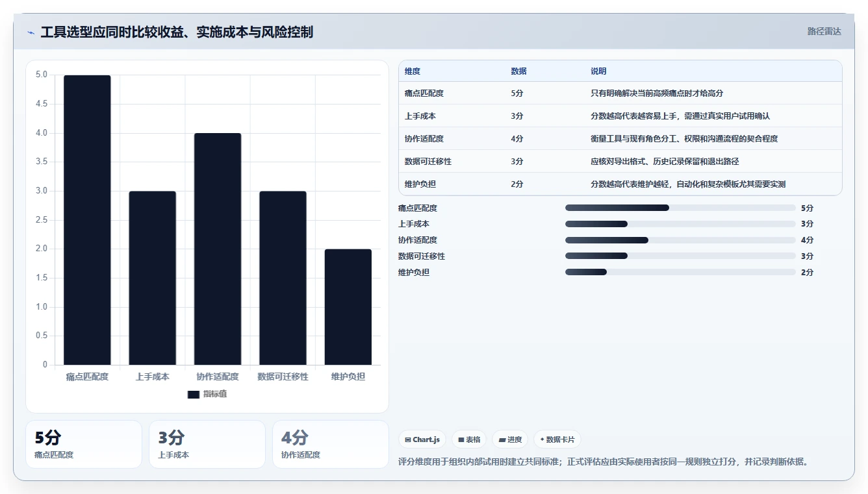Click 协作适配度 cell in the table
This screenshot has width=868, height=494.
[424, 139]
